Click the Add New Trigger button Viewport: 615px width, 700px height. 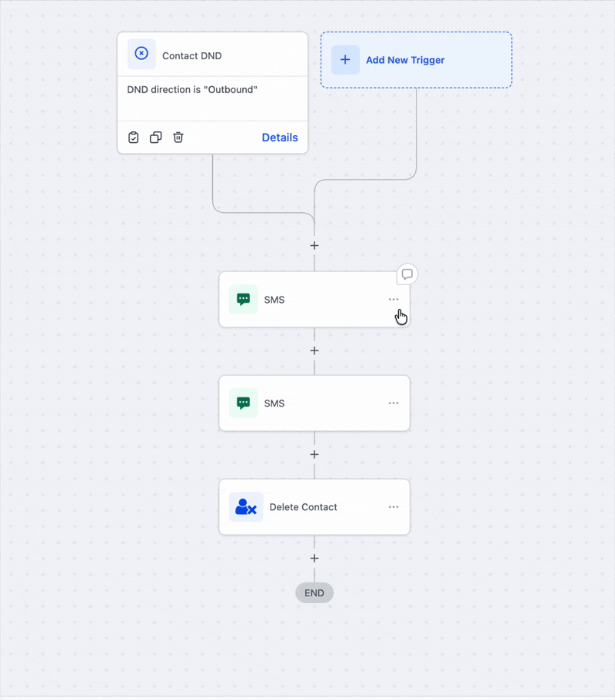pyautogui.click(x=405, y=60)
